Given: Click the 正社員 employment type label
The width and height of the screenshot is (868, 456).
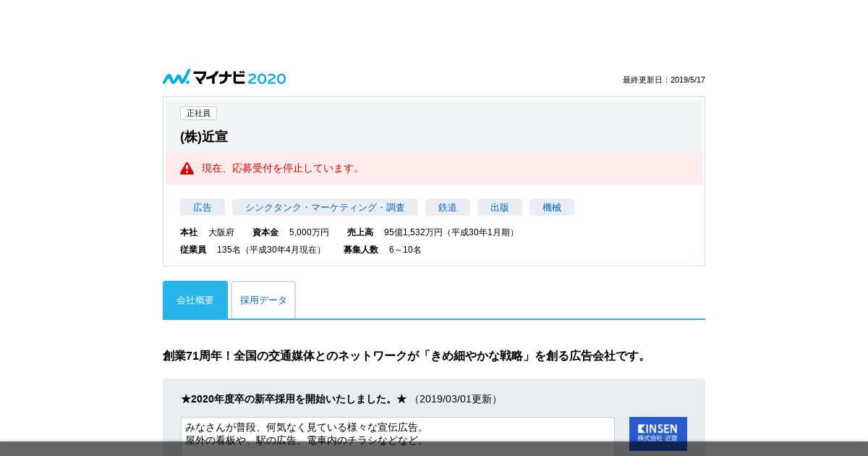Looking at the screenshot, I should [x=198, y=114].
